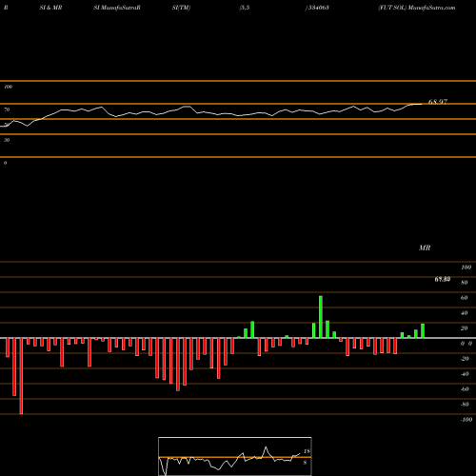
Task: Click the "534663" code in header
Action: (318, 8)
